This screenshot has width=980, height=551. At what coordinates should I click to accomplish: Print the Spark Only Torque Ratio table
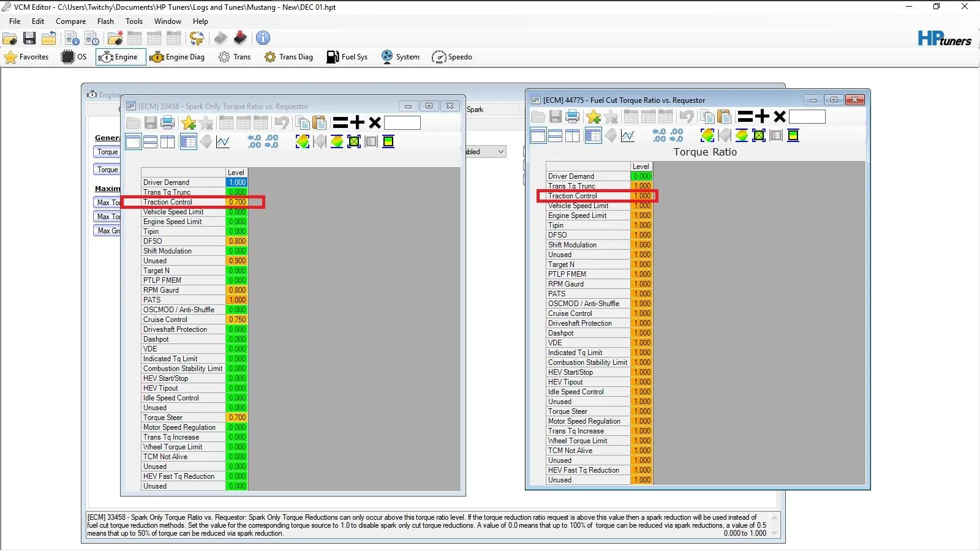[x=168, y=122]
